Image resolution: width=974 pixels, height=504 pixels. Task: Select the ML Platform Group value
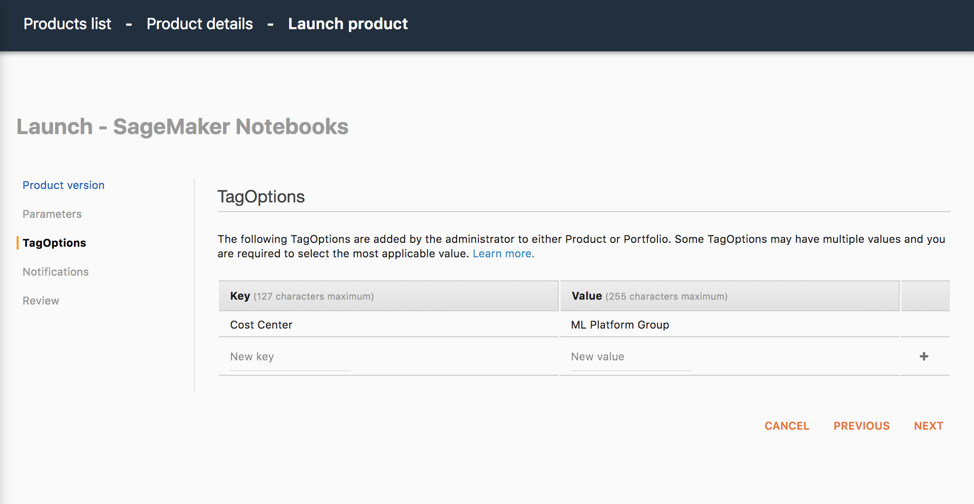click(620, 325)
